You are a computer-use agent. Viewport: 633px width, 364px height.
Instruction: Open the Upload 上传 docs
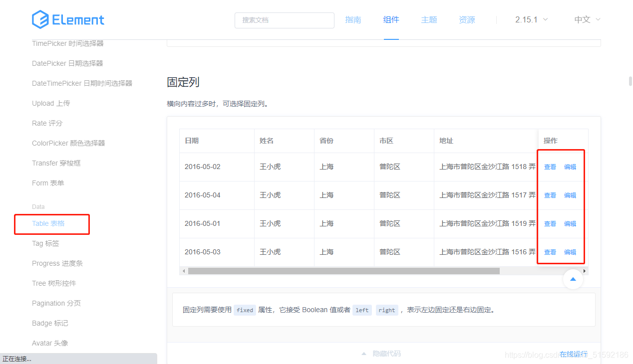pyautogui.click(x=50, y=103)
